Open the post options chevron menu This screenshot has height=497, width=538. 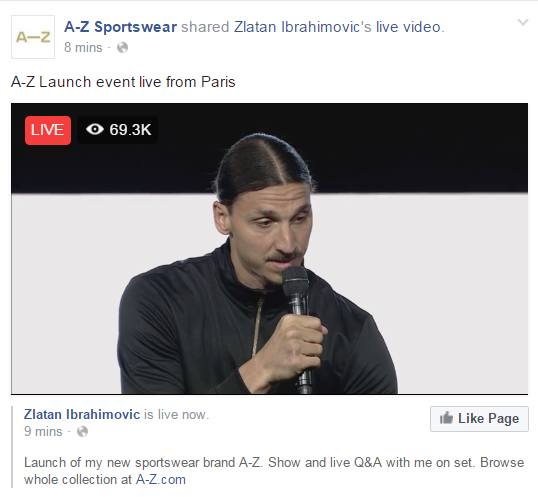(523, 23)
